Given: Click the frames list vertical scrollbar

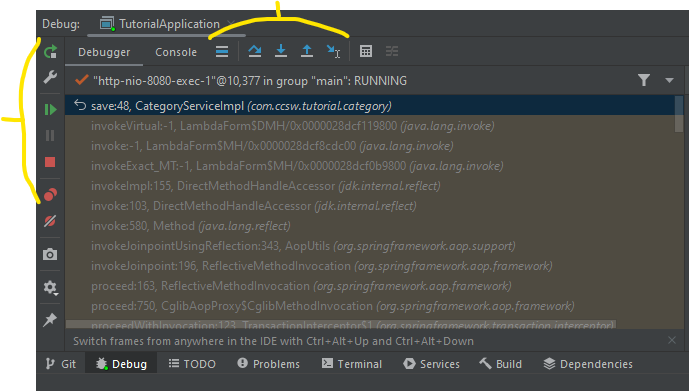Looking at the screenshot, I should [679, 114].
